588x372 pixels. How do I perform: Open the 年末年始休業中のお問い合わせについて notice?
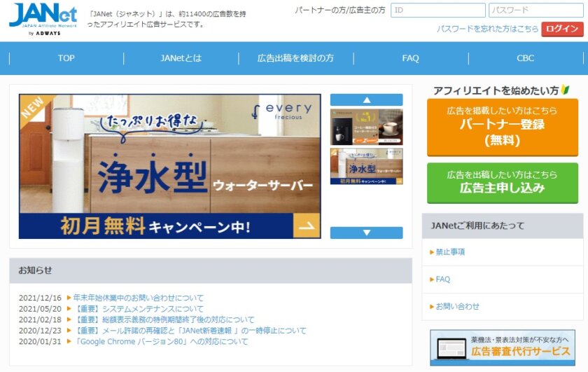(139, 298)
